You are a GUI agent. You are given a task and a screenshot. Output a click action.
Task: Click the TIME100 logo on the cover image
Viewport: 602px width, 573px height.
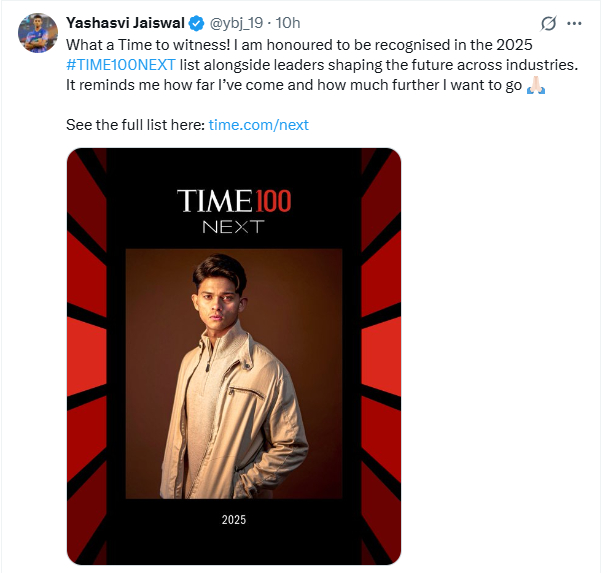tap(234, 202)
